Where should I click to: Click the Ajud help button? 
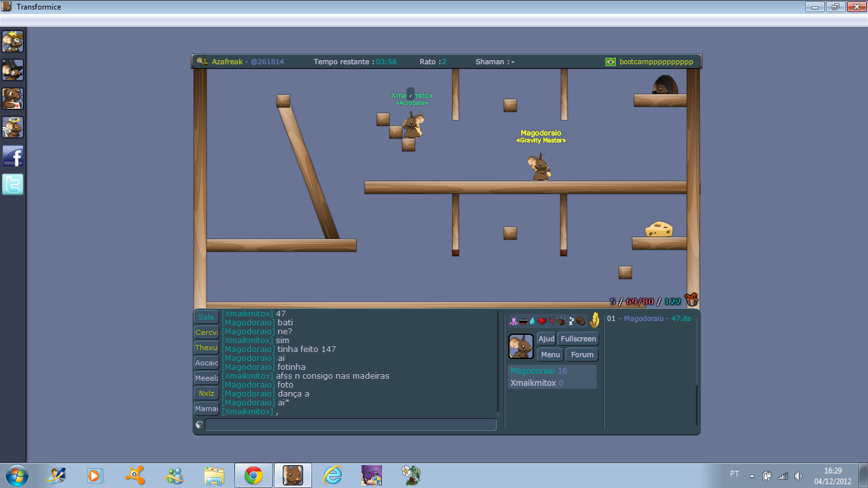coord(546,339)
